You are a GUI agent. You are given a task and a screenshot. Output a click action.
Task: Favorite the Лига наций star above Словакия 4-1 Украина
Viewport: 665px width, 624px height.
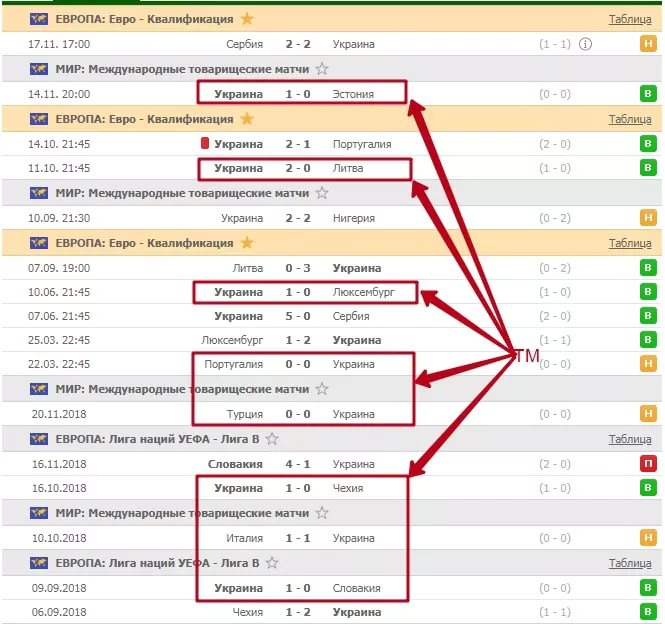coord(272,439)
